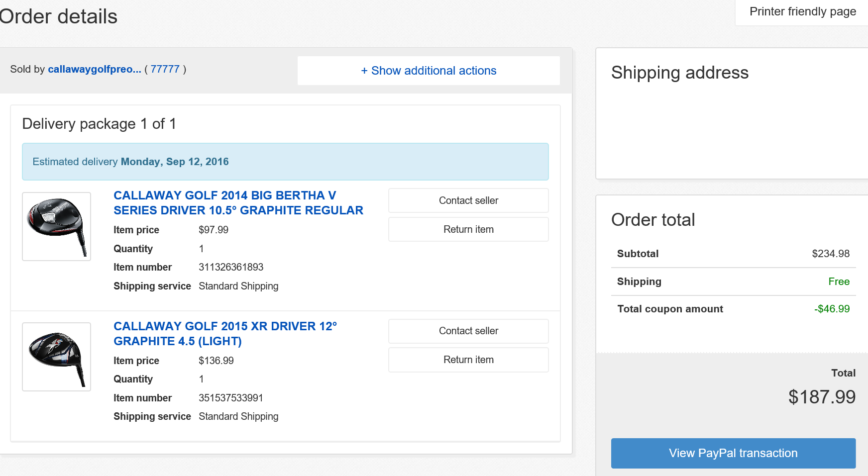
Task: Contact seller about the XR Driver
Action: [468, 331]
